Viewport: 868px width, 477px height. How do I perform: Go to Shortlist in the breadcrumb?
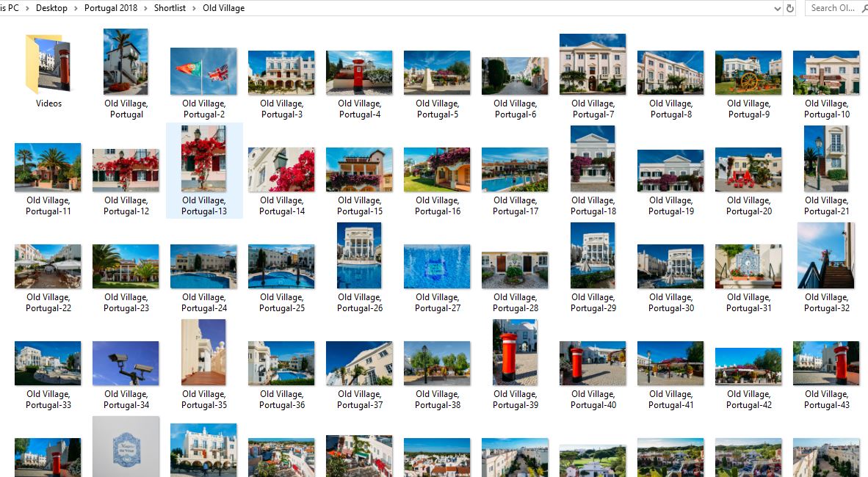point(170,8)
